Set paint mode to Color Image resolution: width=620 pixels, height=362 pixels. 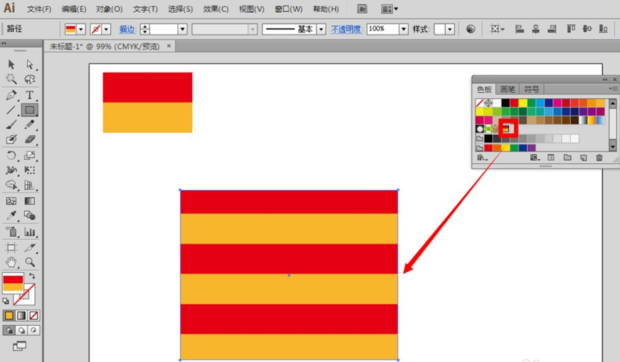click(9, 315)
